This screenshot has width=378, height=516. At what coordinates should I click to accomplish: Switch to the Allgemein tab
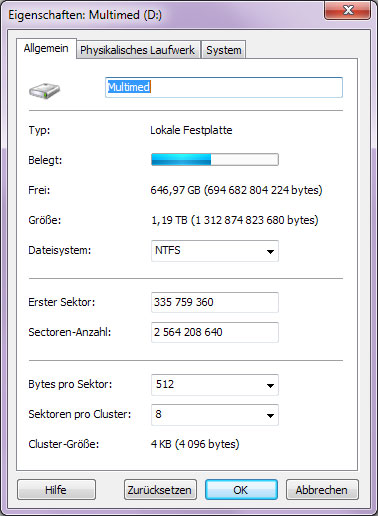tap(46, 49)
